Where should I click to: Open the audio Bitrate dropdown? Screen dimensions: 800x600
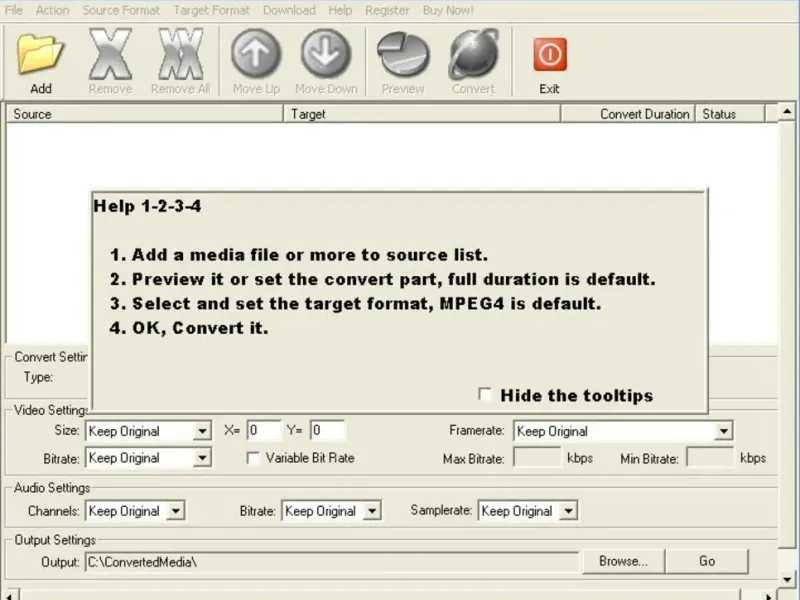coord(372,511)
